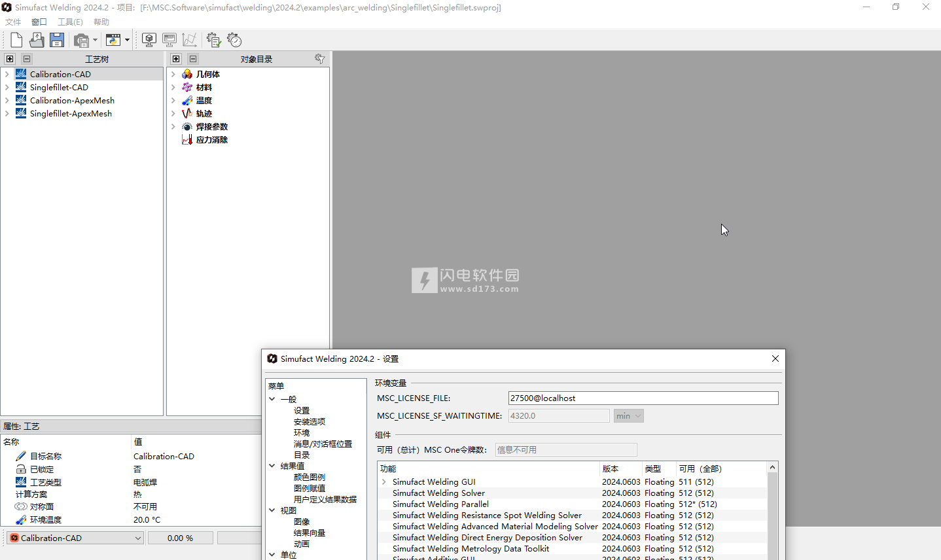
Task: Select 颜色图例 in the settings menu
Action: click(310, 478)
